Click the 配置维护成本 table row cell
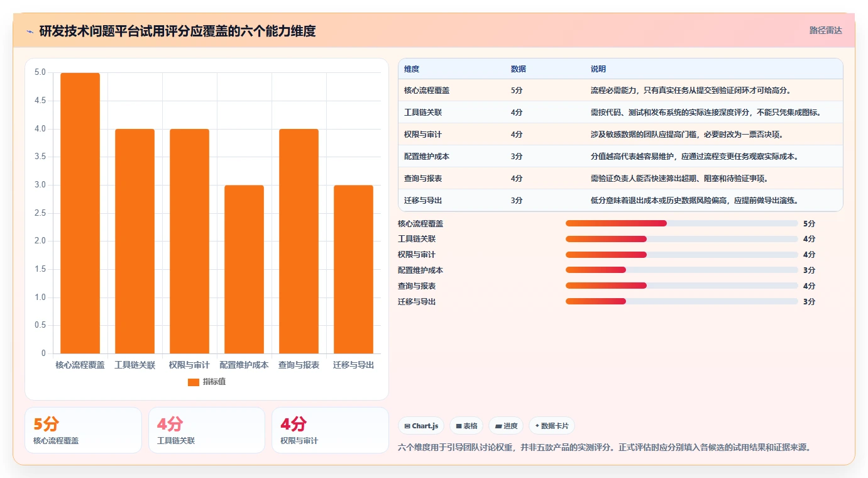This screenshot has width=868, height=478. (x=427, y=157)
